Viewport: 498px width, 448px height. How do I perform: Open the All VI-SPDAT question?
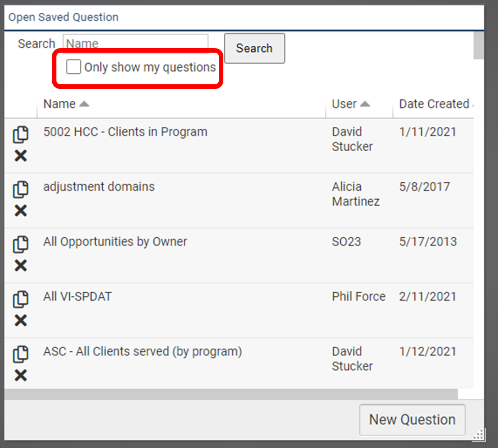pos(77,296)
